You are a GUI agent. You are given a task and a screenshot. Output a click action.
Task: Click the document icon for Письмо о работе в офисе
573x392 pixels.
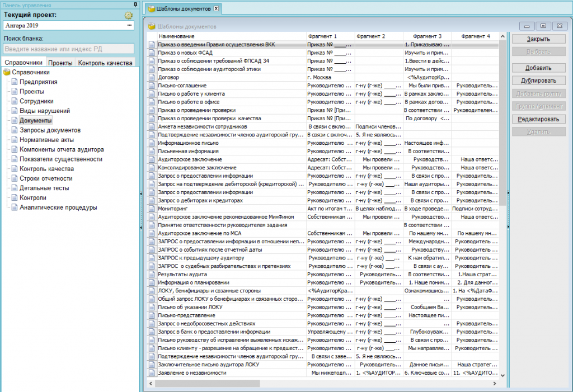[x=152, y=102]
